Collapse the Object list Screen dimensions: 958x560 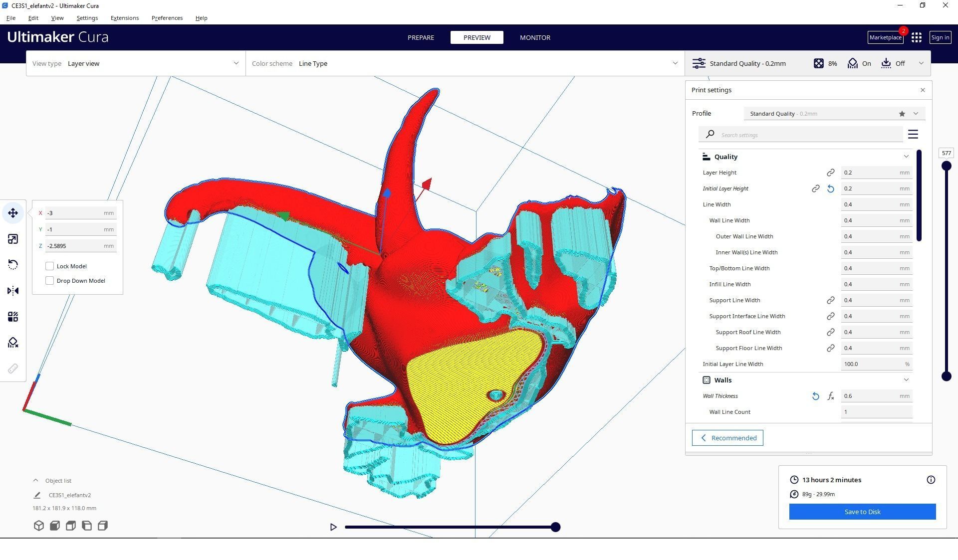point(35,481)
